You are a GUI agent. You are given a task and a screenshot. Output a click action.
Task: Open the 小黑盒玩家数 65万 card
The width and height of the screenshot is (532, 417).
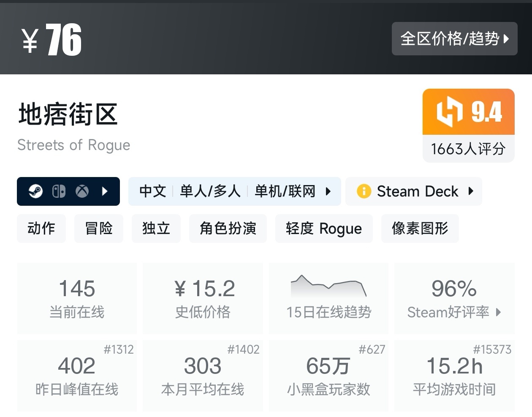click(x=328, y=376)
